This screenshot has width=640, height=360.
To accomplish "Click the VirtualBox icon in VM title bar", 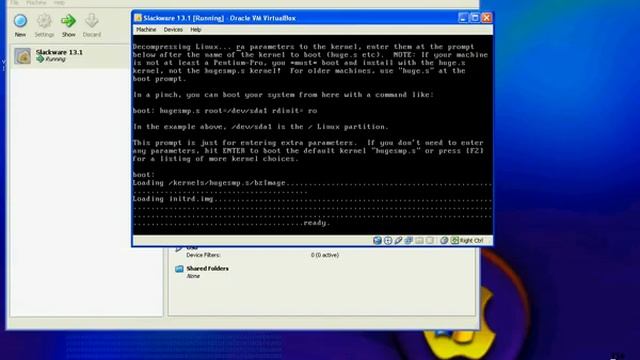I will [138, 18].
